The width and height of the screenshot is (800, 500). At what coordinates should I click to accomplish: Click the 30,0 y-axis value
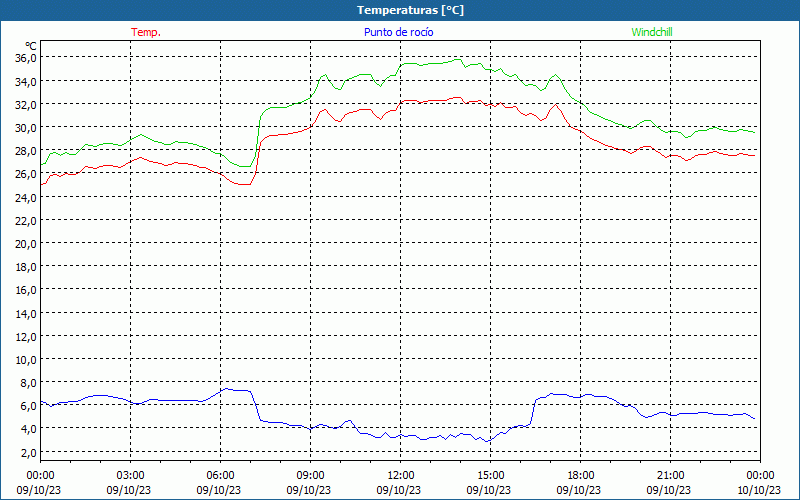pyautogui.click(x=26, y=128)
